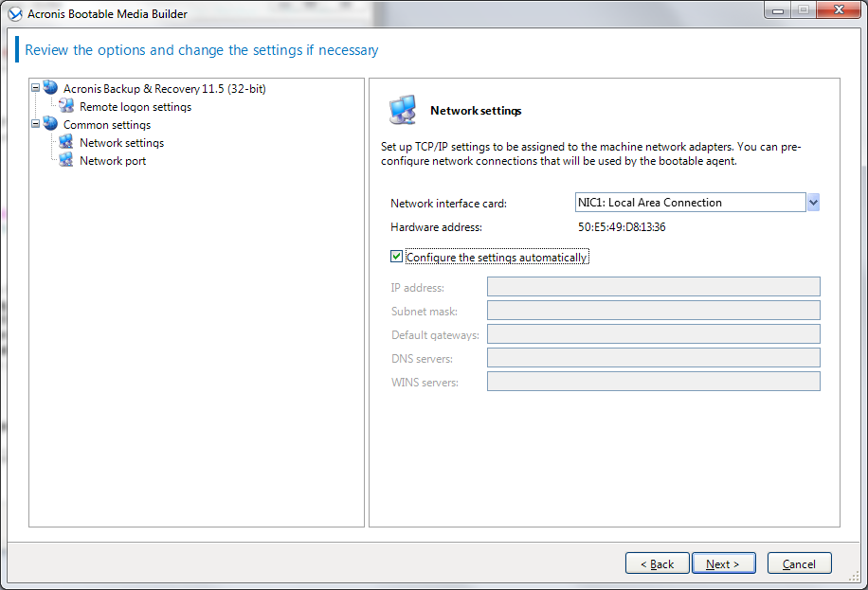The width and height of the screenshot is (868, 590).
Task: Collapse the Common settings node
Action: point(35,123)
